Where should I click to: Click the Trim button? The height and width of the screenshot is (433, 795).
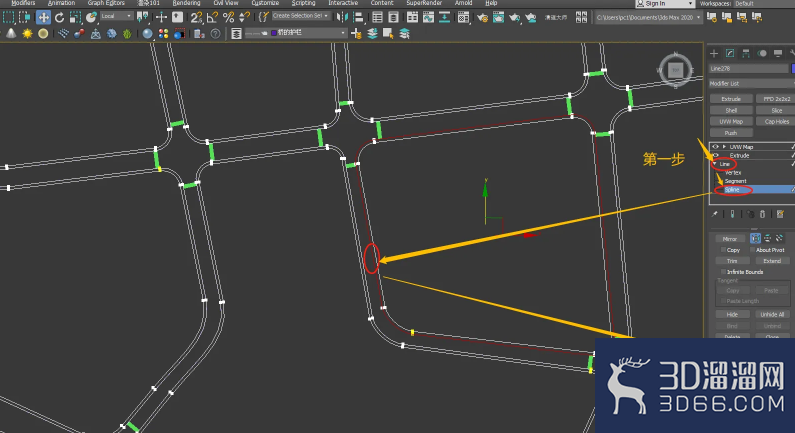coord(732,261)
